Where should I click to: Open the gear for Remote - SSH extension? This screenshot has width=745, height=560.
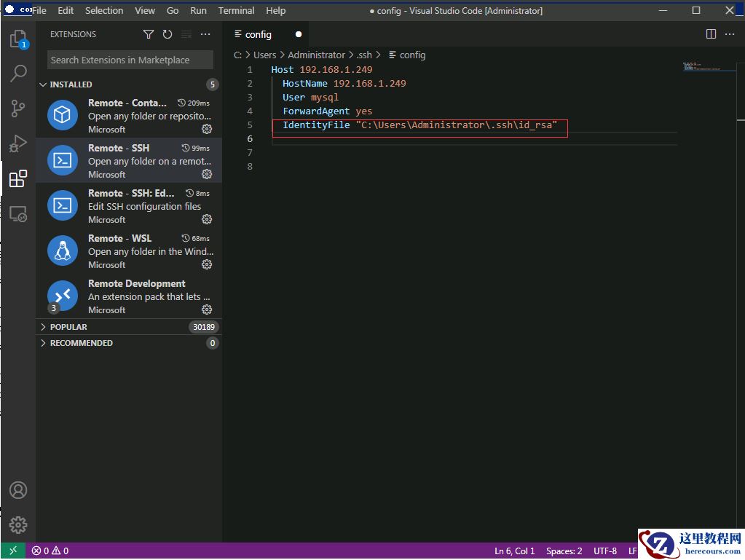(x=207, y=174)
